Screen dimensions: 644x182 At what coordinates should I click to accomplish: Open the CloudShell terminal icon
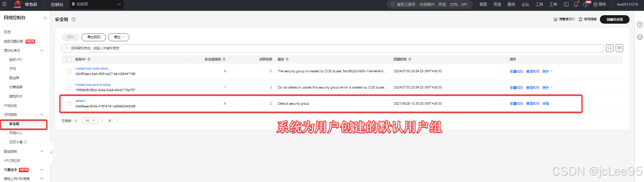point(566,4)
